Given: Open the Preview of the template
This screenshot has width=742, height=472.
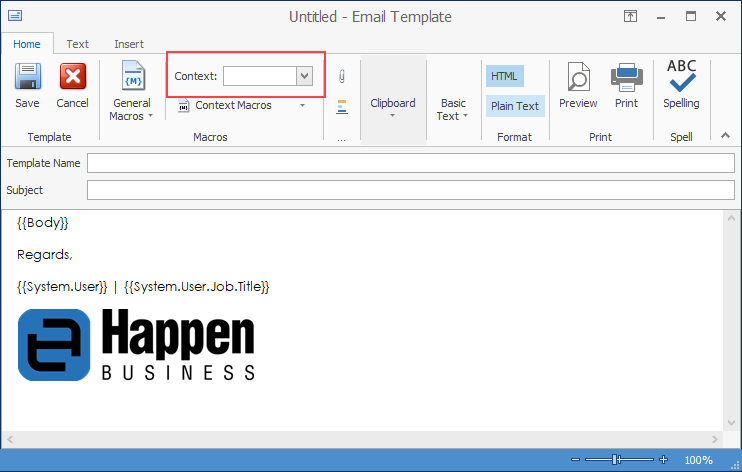Looking at the screenshot, I should [x=578, y=86].
